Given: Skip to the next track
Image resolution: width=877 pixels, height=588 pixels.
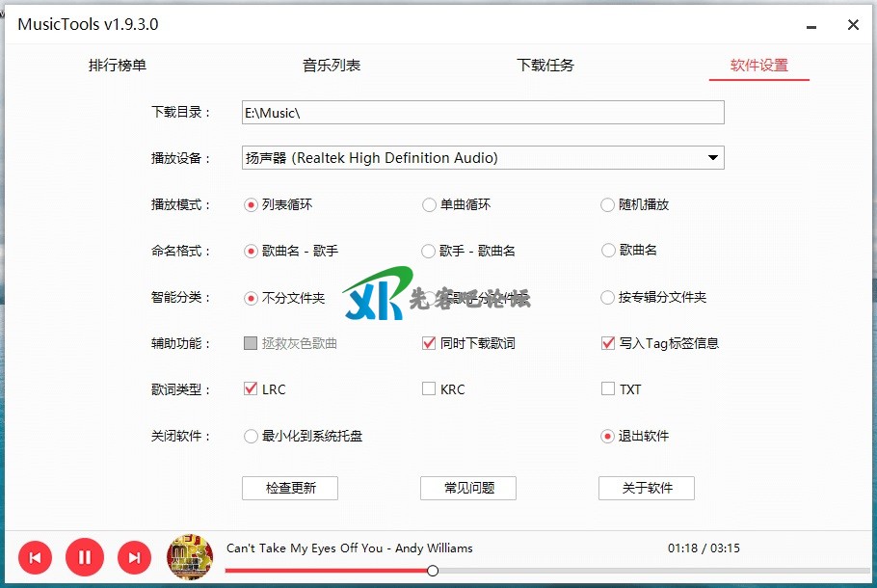Looking at the screenshot, I should point(135,557).
